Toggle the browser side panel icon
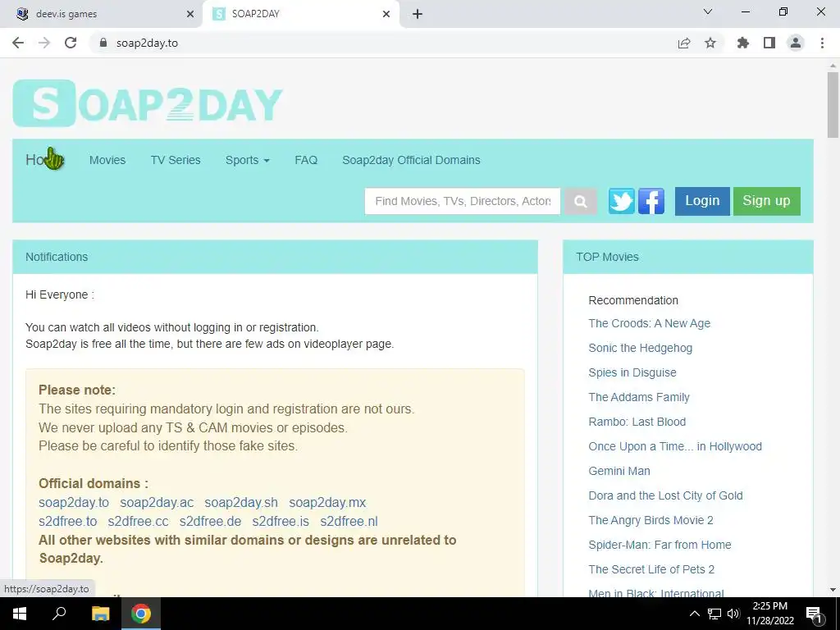 tap(769, 43)
